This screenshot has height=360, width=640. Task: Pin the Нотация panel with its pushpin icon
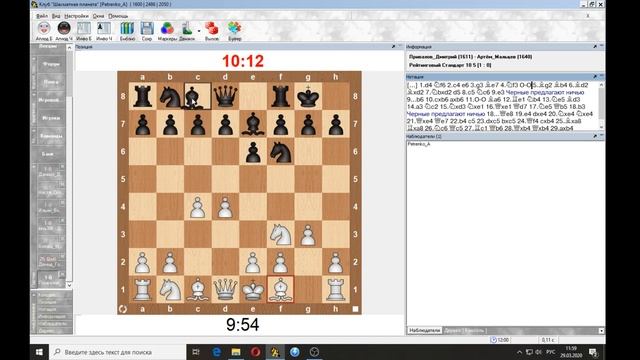point(595,76)
